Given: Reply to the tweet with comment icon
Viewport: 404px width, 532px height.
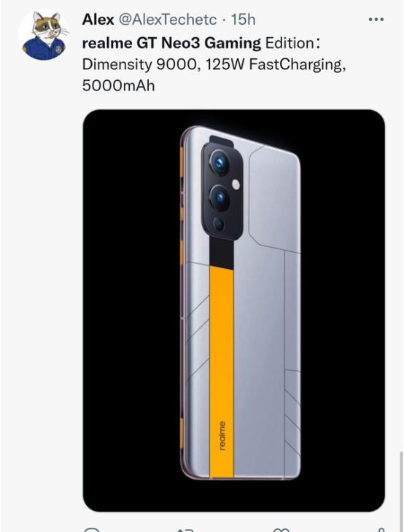Looking at the screenshot, I should point(92,529).
